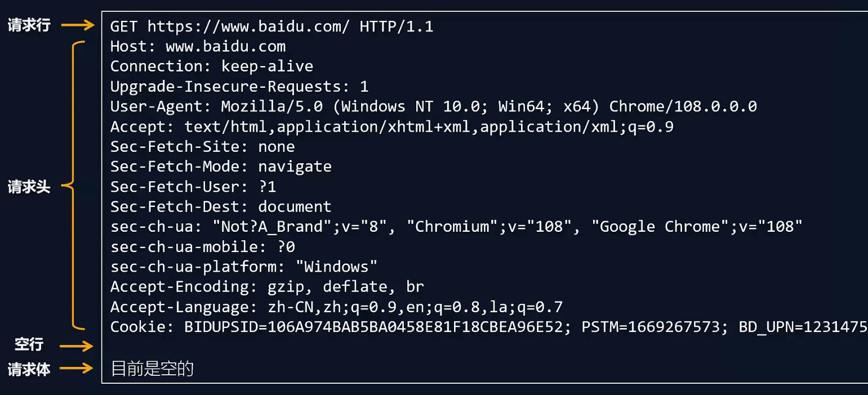868x395 pixels.
Task: Click the 请求体 label
Action: coord(29,370)
